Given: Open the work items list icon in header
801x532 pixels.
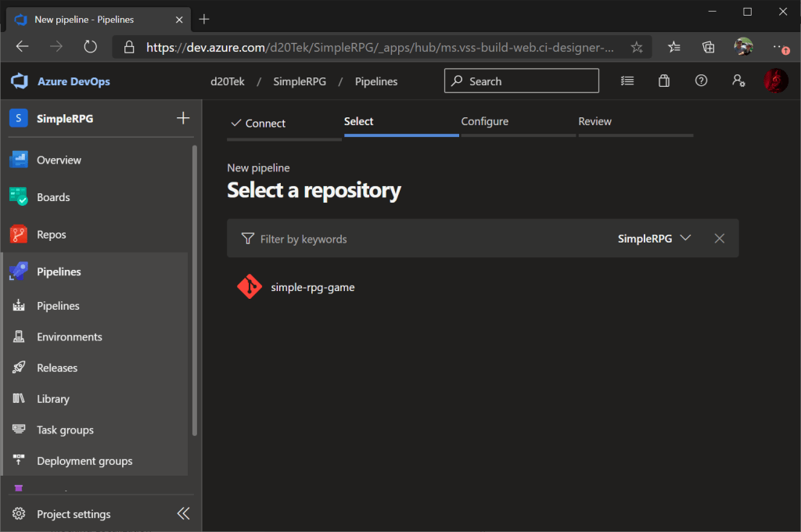Looking at the screenshot, I should coord(627,81).
